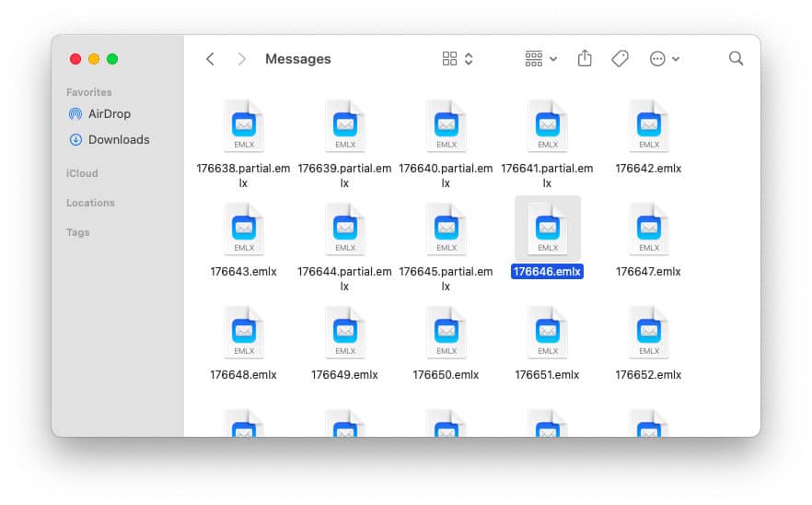
Task: Click the 176638.partial.emlx filename label
Action: coord(243,176)
